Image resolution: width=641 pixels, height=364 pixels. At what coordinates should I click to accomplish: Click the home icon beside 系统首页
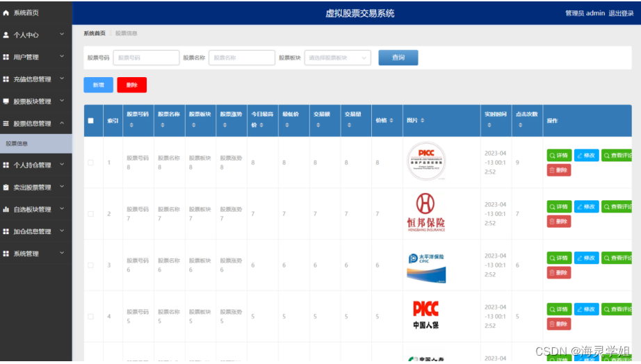6,13
